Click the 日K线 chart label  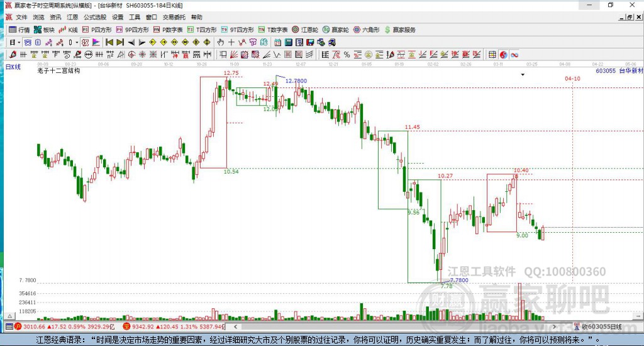[x=13, y=67]
